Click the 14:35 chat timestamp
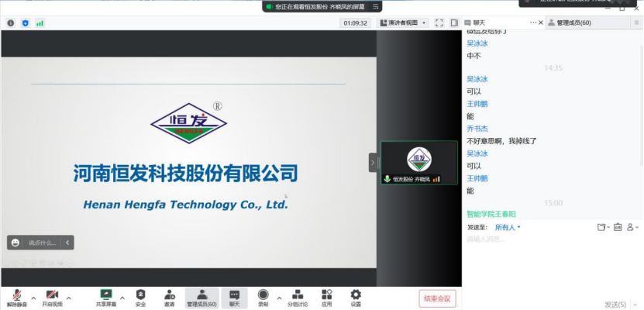This screenshot has width=644, height=310. [553, 67]
